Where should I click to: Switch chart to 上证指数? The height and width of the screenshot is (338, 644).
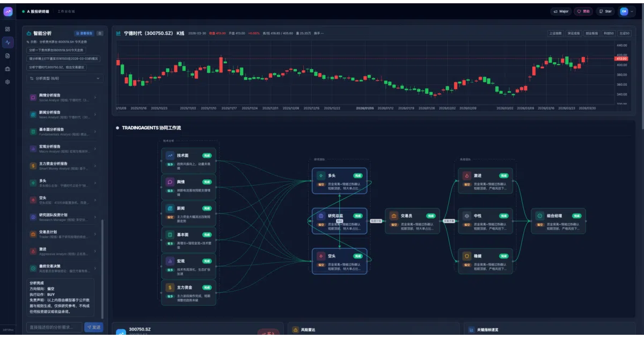555,33
